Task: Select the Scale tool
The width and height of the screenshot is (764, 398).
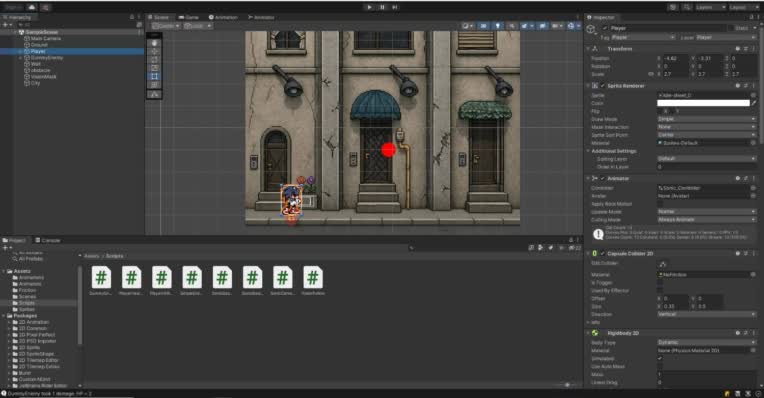Action: [154, 68]
